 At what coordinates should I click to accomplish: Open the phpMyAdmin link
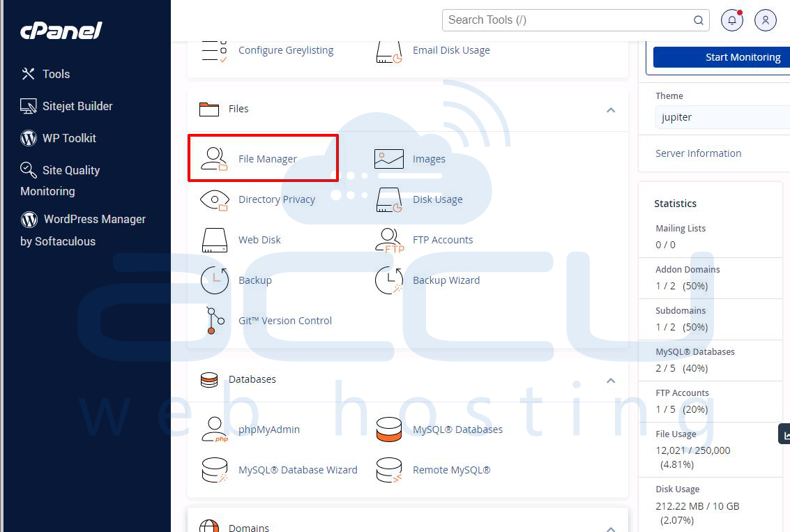pyautogui.click(x=269, y=430)
